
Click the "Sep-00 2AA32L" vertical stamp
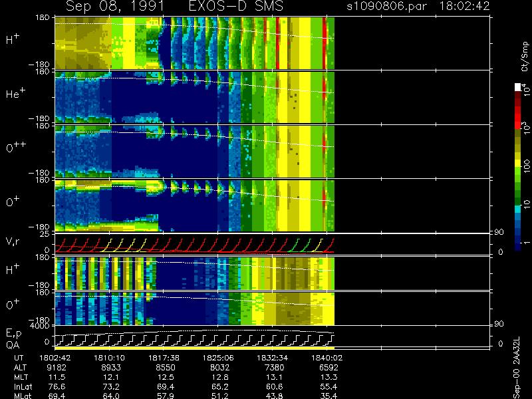[517, 368]
